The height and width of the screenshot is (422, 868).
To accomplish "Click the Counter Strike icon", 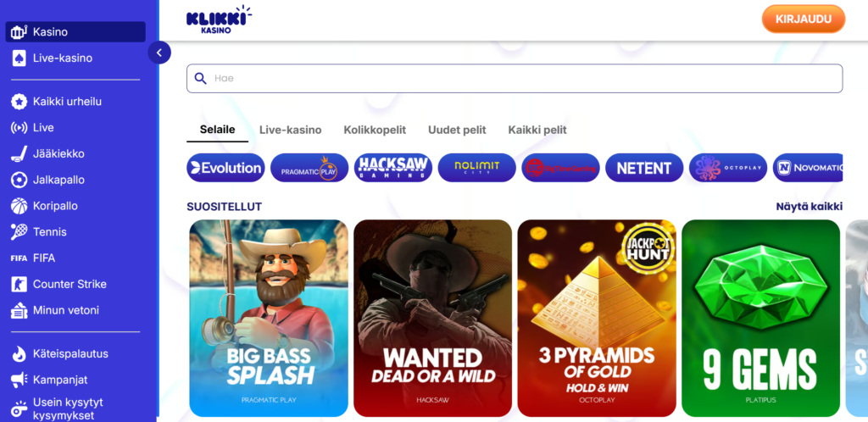I will [x=19, y=284].
